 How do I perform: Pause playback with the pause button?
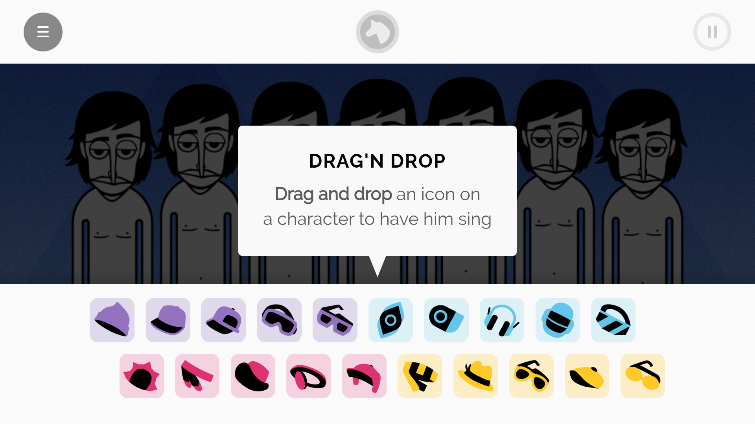coord(712,32)
